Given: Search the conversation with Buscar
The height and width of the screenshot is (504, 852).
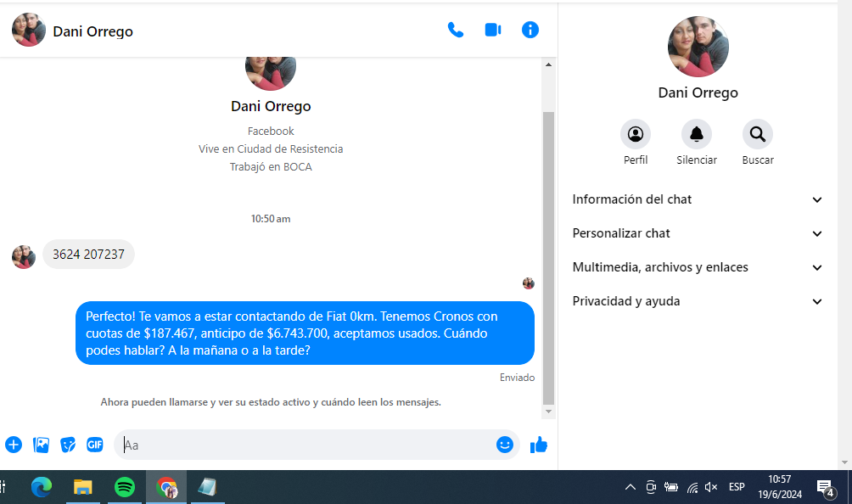Looking at the screenshot, I should [758, 135].
